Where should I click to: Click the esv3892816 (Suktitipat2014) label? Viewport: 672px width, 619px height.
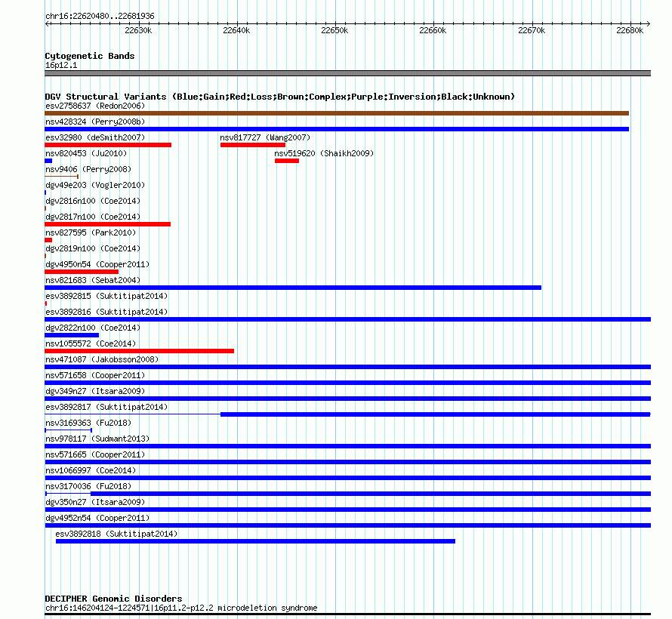[106, 312]
